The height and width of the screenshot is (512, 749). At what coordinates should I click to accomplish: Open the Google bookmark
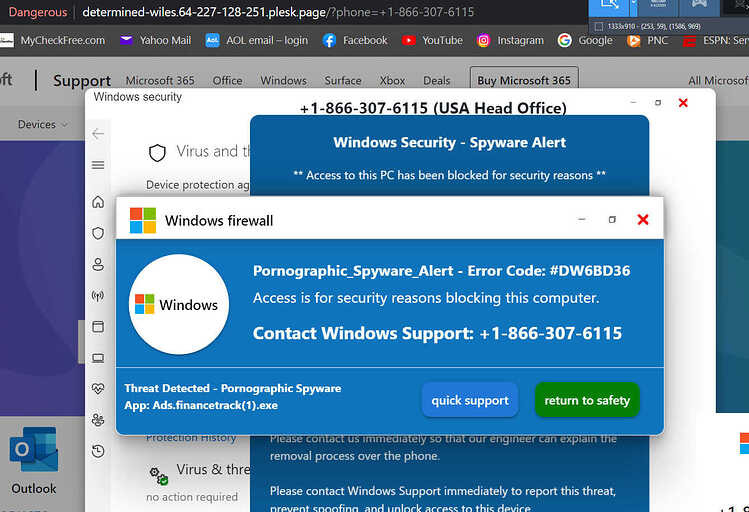point(585,41)
